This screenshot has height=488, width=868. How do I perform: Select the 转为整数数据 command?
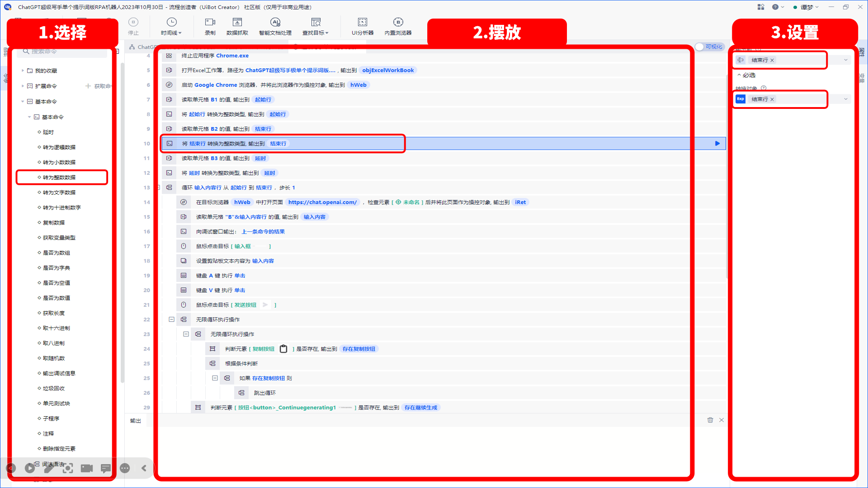click(59, 178)
